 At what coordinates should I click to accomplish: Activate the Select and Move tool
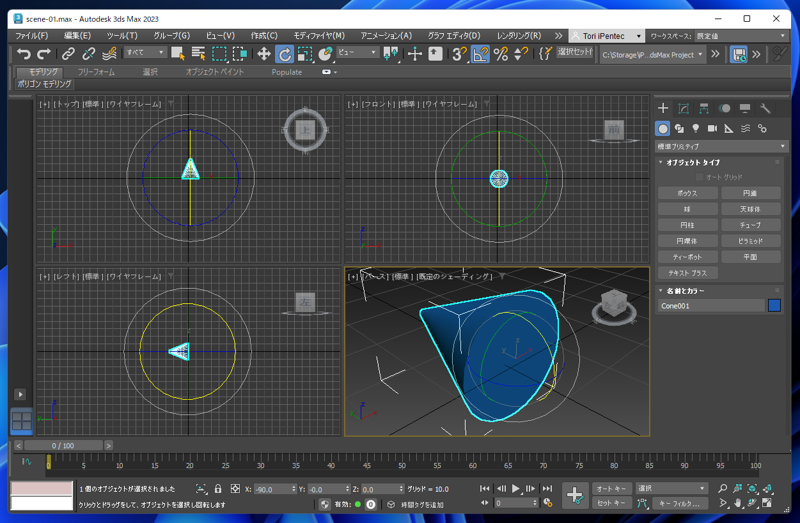coord(263,54)
